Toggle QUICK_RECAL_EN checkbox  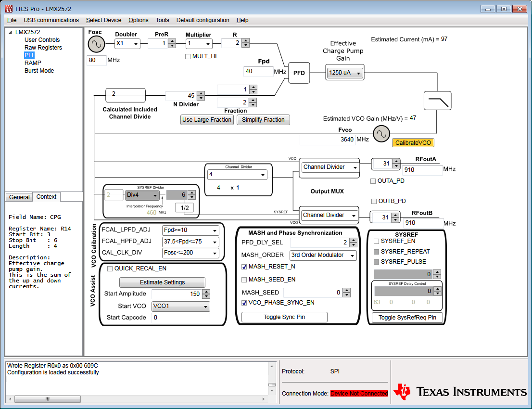point(110,269)
